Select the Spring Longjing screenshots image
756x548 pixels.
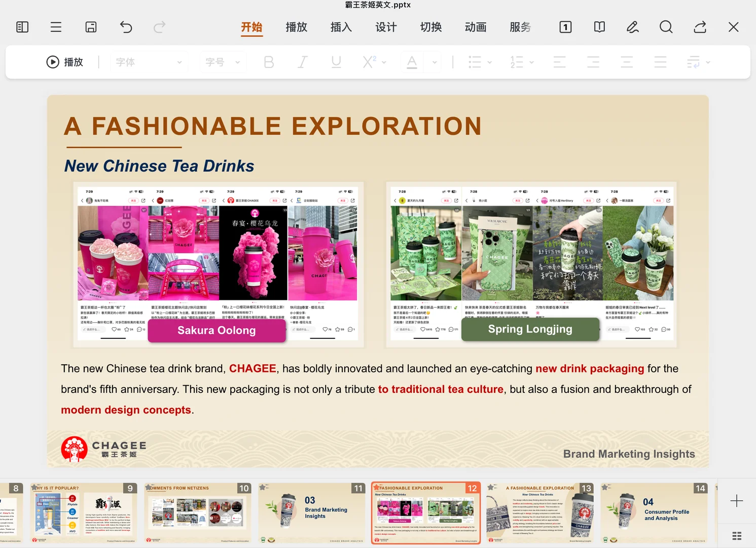coord(531,265)
